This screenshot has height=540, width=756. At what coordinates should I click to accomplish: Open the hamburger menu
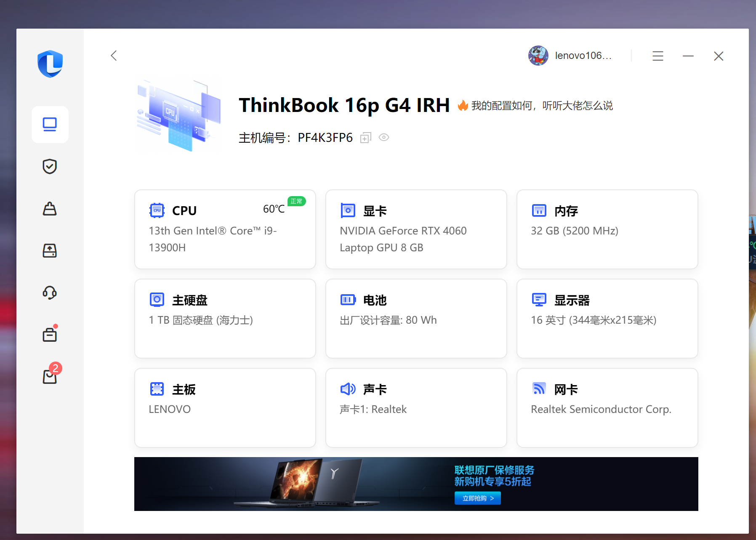[x=658, y=56]
